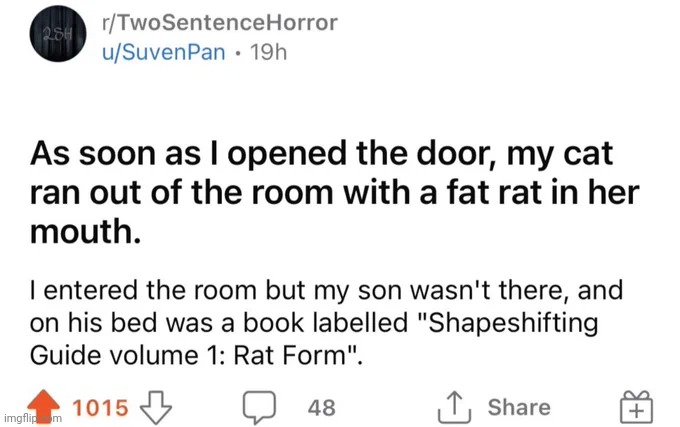This screenshot has width=680, height=427.
Task: Tap the share upload arrow icon
Action: tap(454, 407)
